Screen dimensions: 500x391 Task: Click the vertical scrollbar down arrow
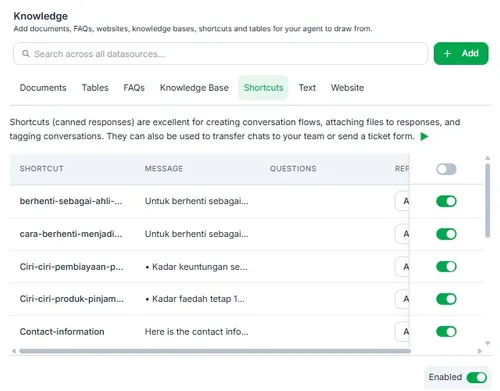488,343
